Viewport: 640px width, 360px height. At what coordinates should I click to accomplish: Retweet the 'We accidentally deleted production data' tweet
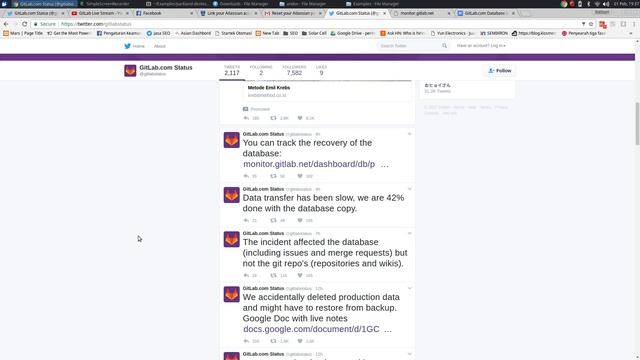(x=273, y=341)
